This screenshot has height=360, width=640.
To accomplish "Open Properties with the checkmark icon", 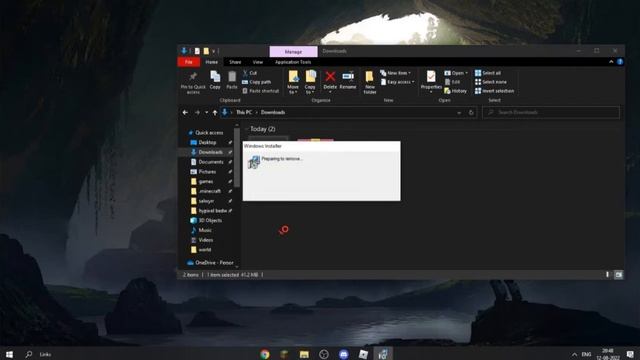I will click(x=431, y=82).
